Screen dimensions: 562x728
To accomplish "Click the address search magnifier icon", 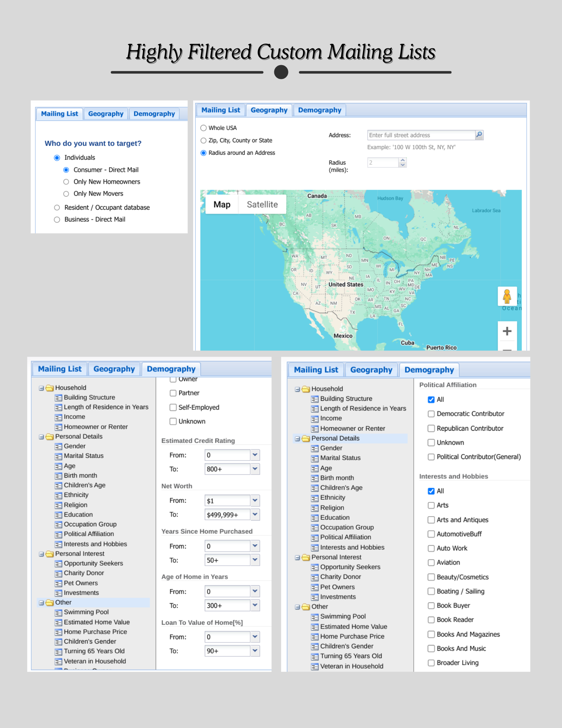I will (479, 135).
